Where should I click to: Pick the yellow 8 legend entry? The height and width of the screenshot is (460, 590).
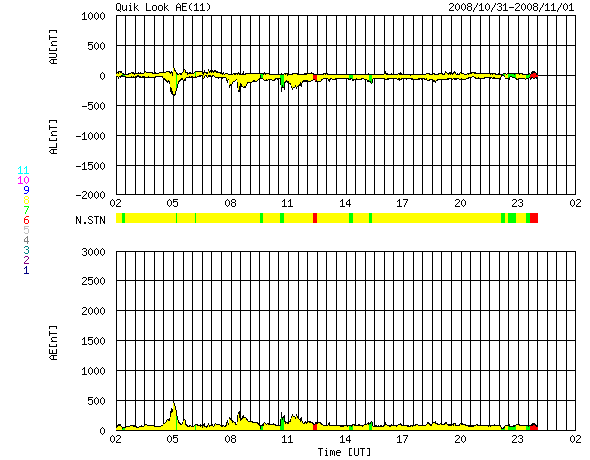tap(26, 200)
